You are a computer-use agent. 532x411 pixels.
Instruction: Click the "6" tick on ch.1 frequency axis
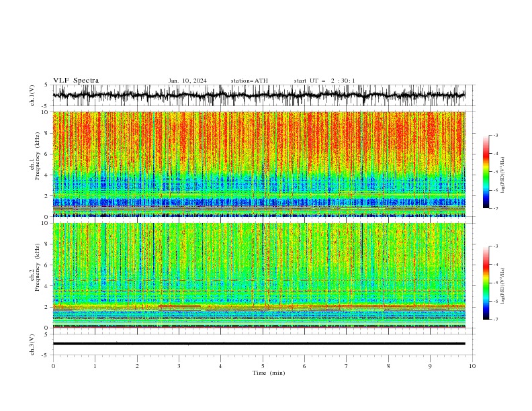pos(48,154)
